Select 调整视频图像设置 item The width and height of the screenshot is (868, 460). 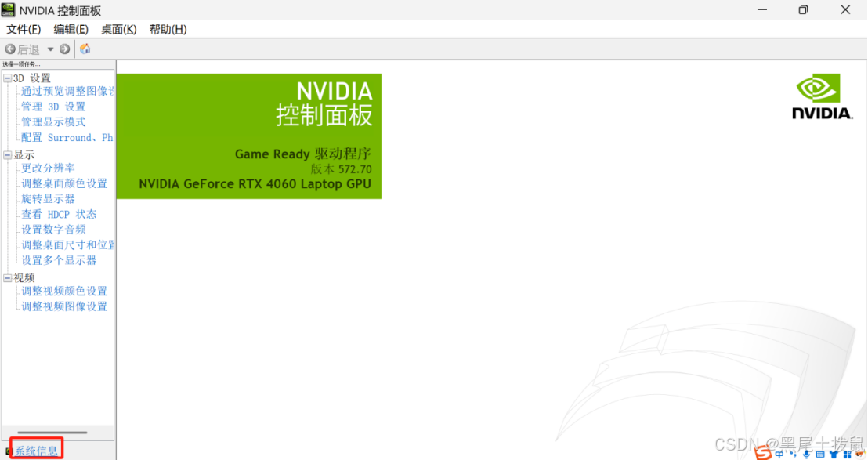64,306
